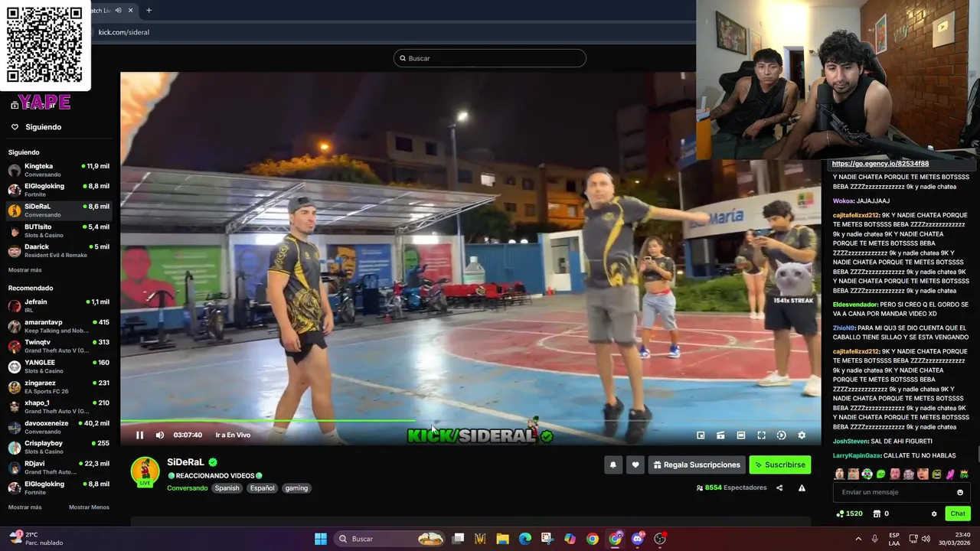Follow channel with heart button
980x551 pixels.
(635, 465)
